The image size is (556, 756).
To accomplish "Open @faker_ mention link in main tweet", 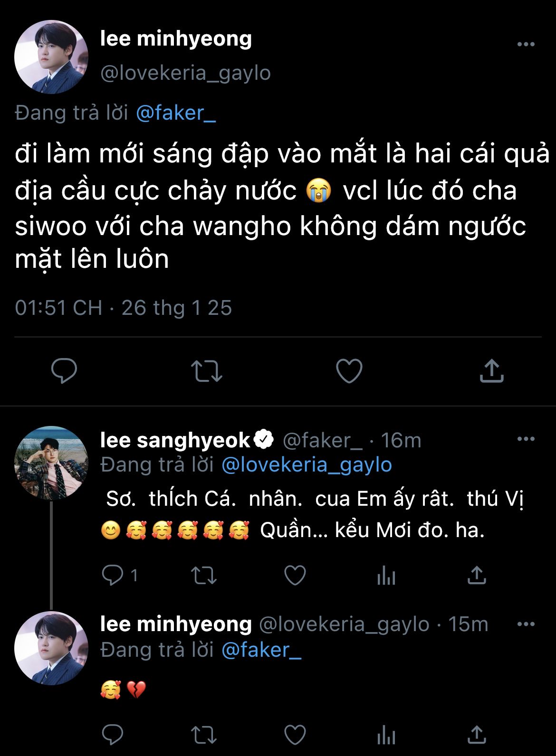I will (x=176, y=113).
